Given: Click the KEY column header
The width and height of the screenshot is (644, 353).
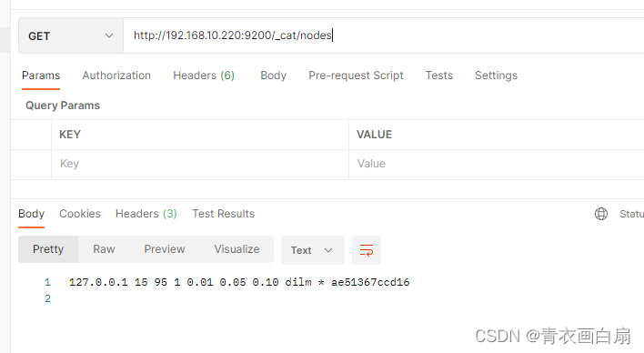Looking at the screenshot, I should [70, 135].
